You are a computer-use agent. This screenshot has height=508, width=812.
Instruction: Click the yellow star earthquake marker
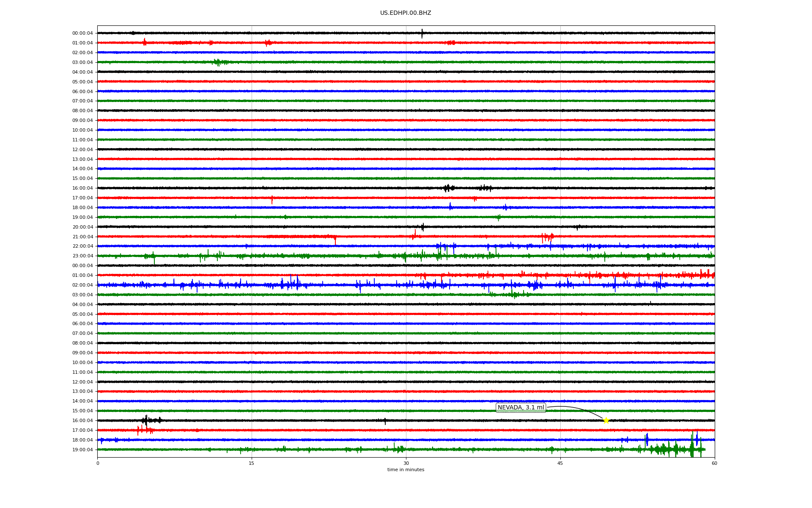point(606,420)
